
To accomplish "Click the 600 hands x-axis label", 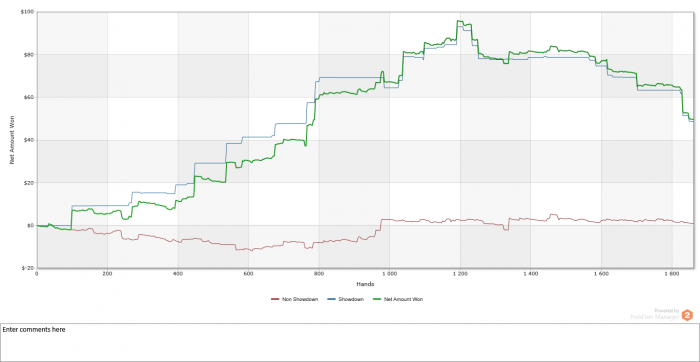I will 248,274.
